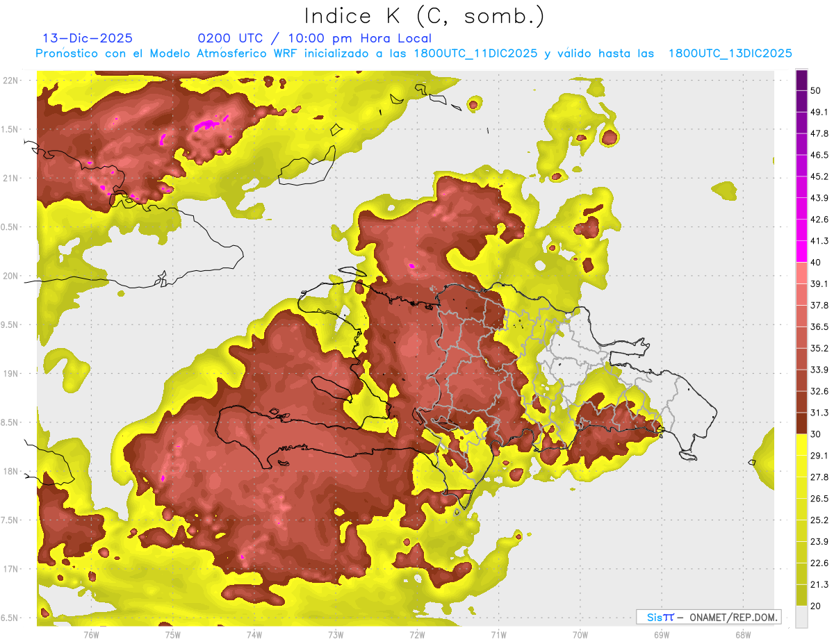Click the 35.2 value on the color scale
The height and width of the screenshot is (644, 834).
(819, 348)
